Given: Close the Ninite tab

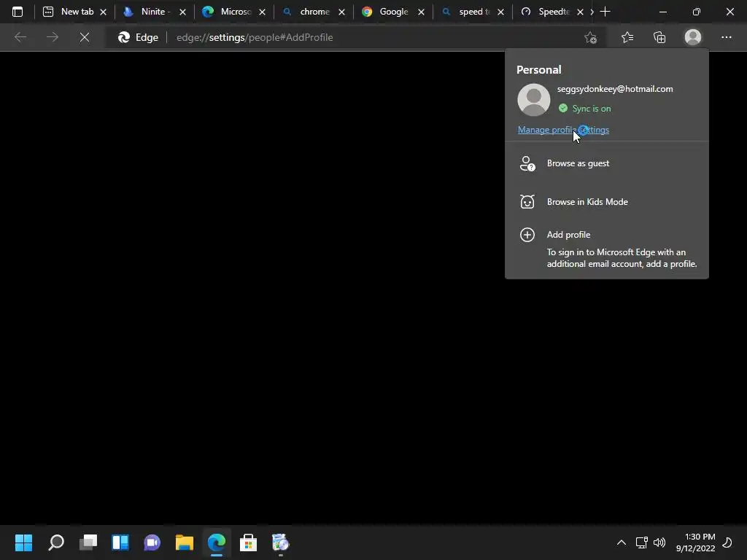Looking at the screenshot, I should tap(183, 12).
